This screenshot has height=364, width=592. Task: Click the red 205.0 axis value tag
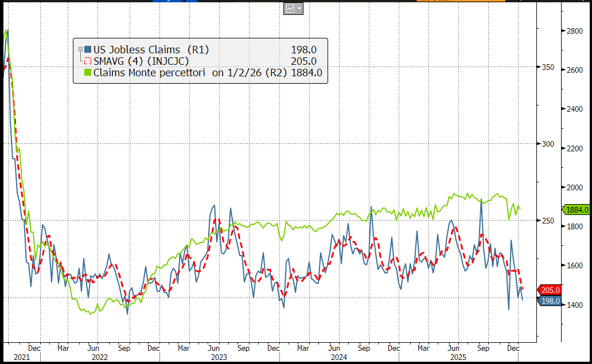[x=550, y=290]
